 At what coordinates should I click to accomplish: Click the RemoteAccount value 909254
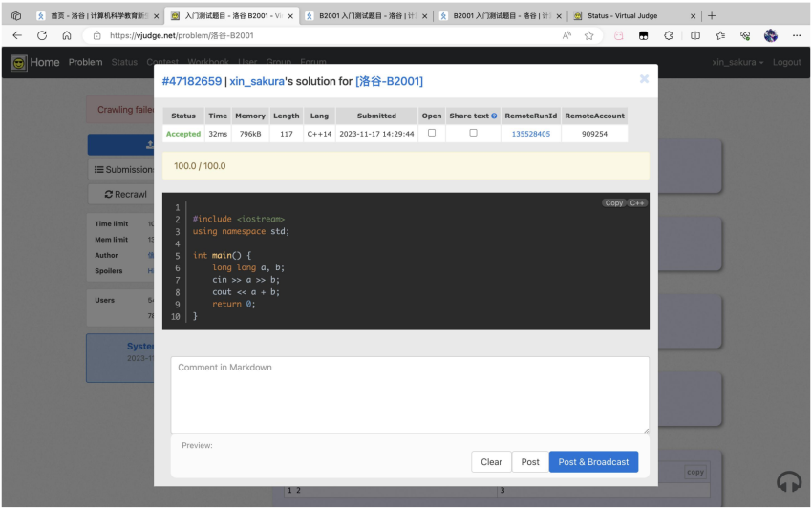pyautogui.click(x=594, y=134)
